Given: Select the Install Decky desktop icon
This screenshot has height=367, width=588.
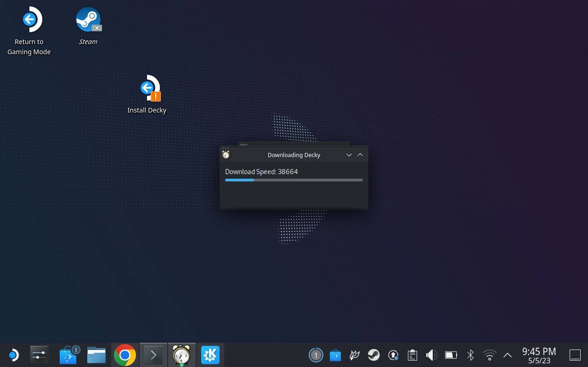Looking at the screenshot, I should (x=147, y=94).
